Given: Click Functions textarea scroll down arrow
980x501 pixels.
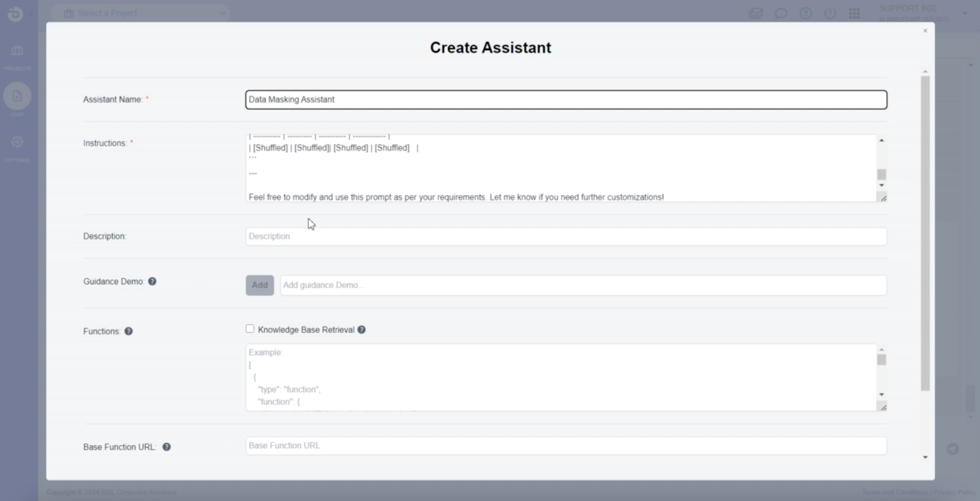Looking at the screenshot, I should (882, 395).
